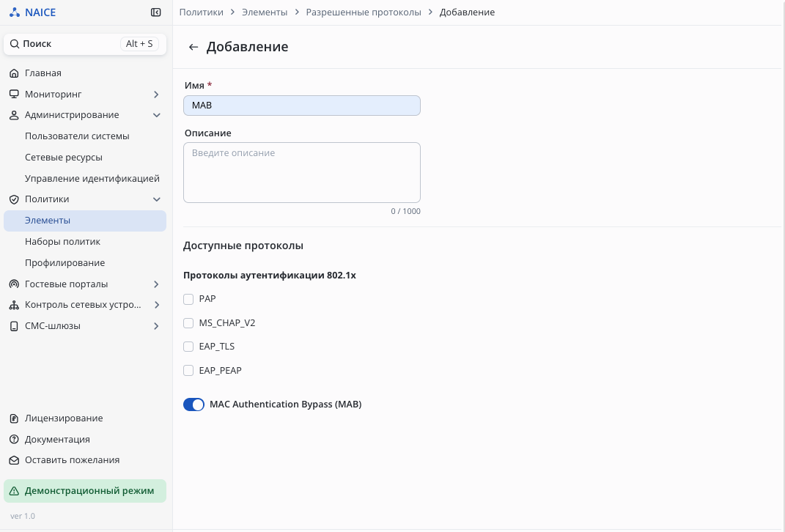Click the home icon for Главная
Image resolution: width=785 pixels, height=532 pixels.
pos(14,73)
